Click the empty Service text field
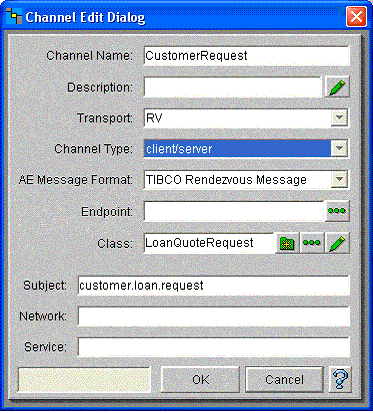 (x=214, y=347)
